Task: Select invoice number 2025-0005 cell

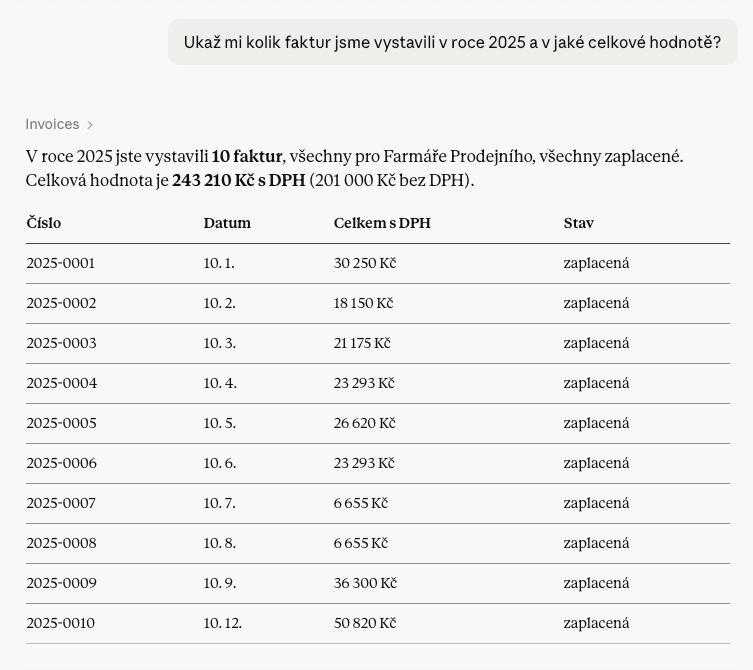Action: point(61,423)
